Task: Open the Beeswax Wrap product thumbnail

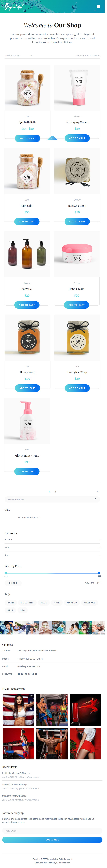Action: [x=79, y=171]
